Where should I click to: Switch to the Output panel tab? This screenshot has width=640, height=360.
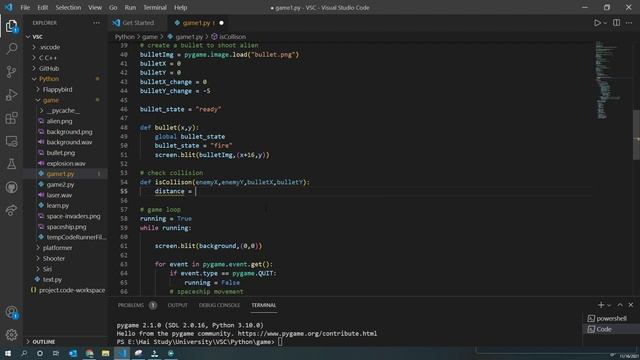[178, 305]
